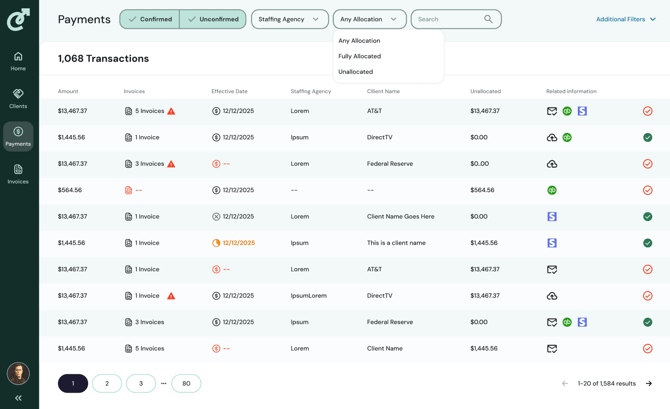
Task: Click warning triangle on first row invoices
Action: (x=171, y=111)
